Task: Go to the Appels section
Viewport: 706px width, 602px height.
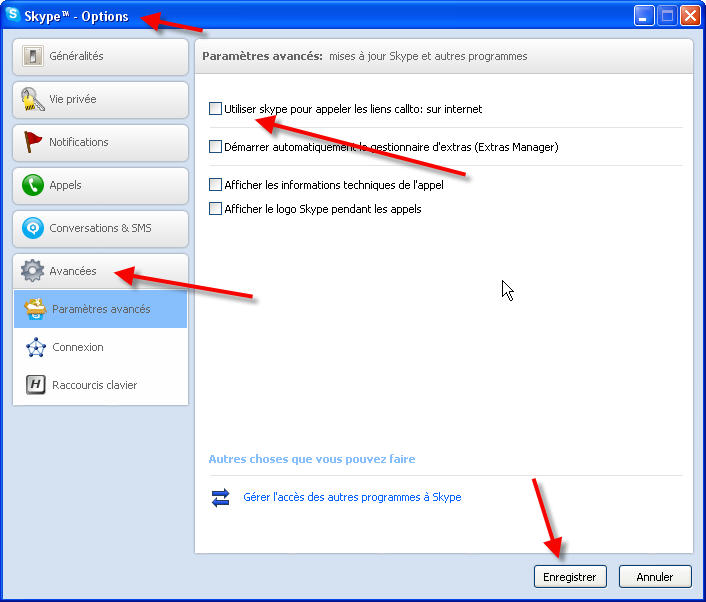Action: (x=100, y=186)
